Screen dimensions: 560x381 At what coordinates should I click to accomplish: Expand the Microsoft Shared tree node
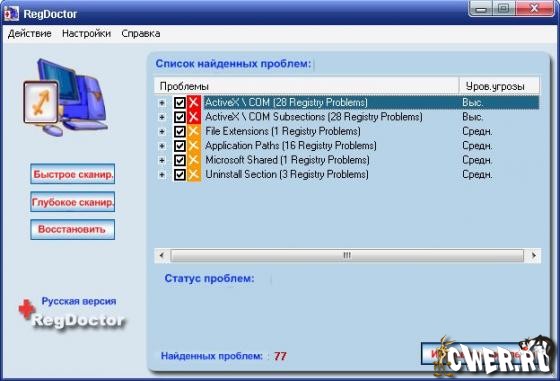click(162, 160)
